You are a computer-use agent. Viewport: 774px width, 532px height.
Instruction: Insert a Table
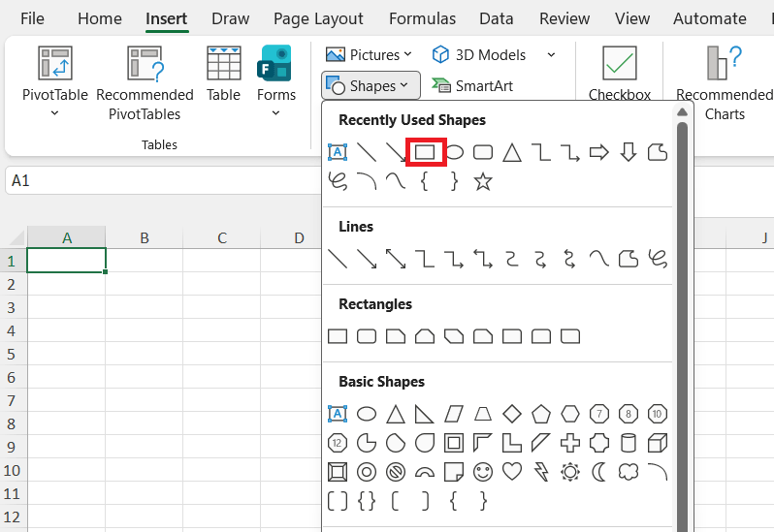pos(223,74)
